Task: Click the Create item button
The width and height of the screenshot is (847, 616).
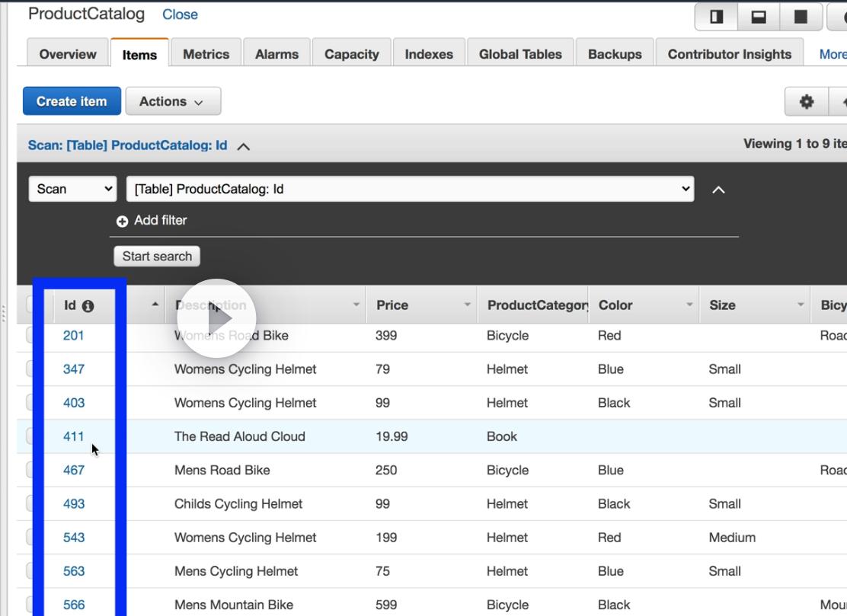Action: click(72, 101)
